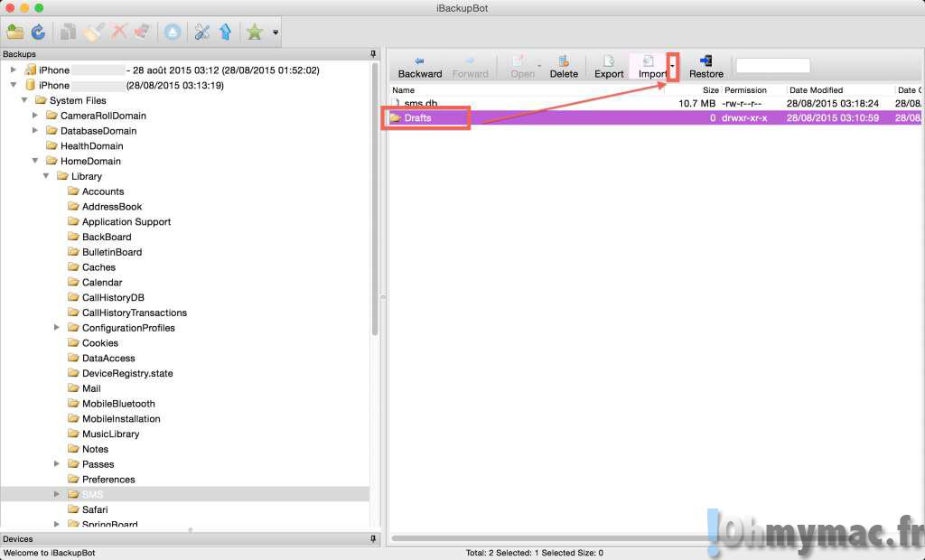Select the Calendar folder
925x560 pixels.
pos(102,282)
